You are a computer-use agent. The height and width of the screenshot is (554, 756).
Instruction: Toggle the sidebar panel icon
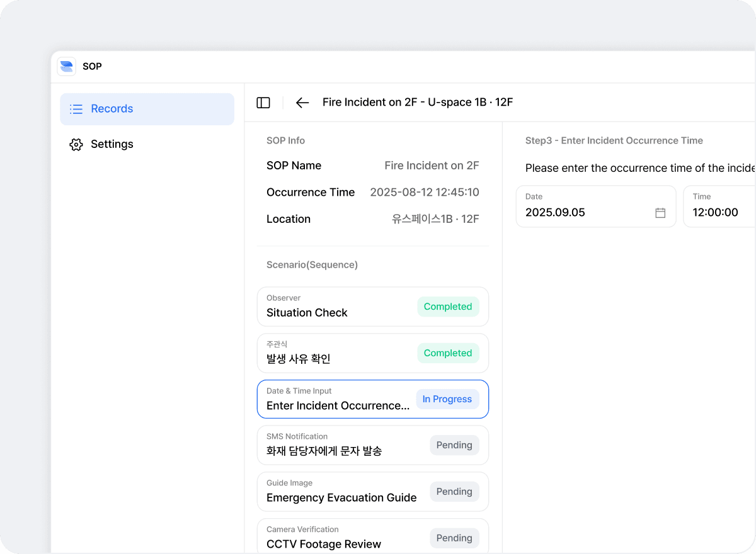[x=263, y=103]
